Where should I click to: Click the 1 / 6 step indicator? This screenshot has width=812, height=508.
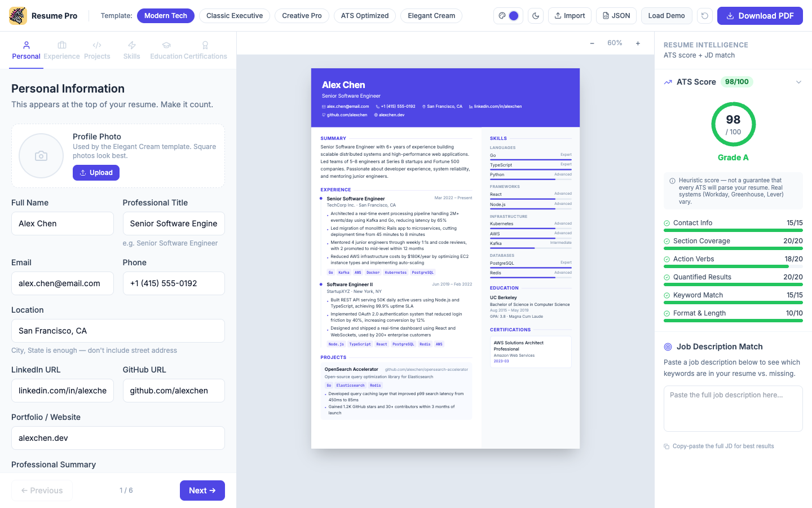(x=126, y=491)
